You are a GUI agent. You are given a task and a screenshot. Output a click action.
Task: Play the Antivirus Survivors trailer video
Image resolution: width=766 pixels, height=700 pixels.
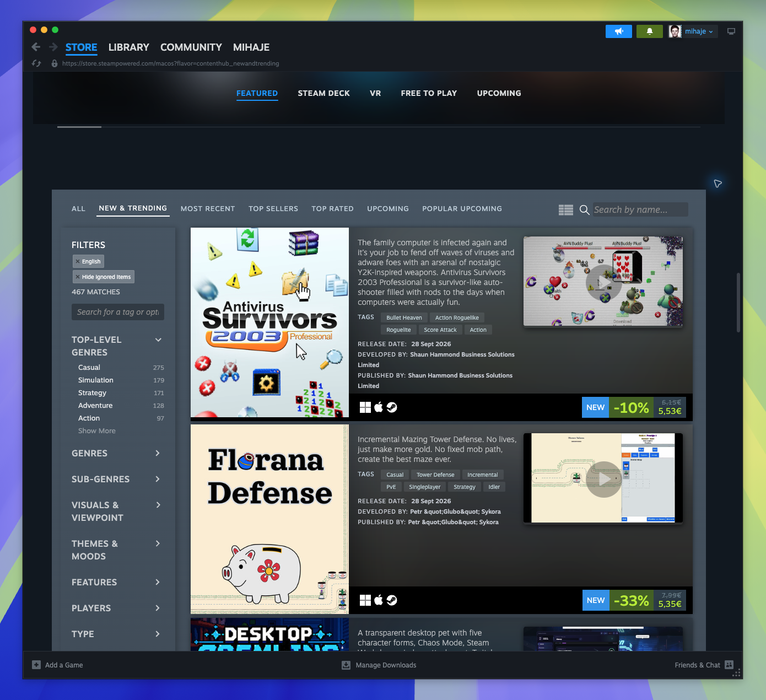pyautogui.click(x=603, y=282)
